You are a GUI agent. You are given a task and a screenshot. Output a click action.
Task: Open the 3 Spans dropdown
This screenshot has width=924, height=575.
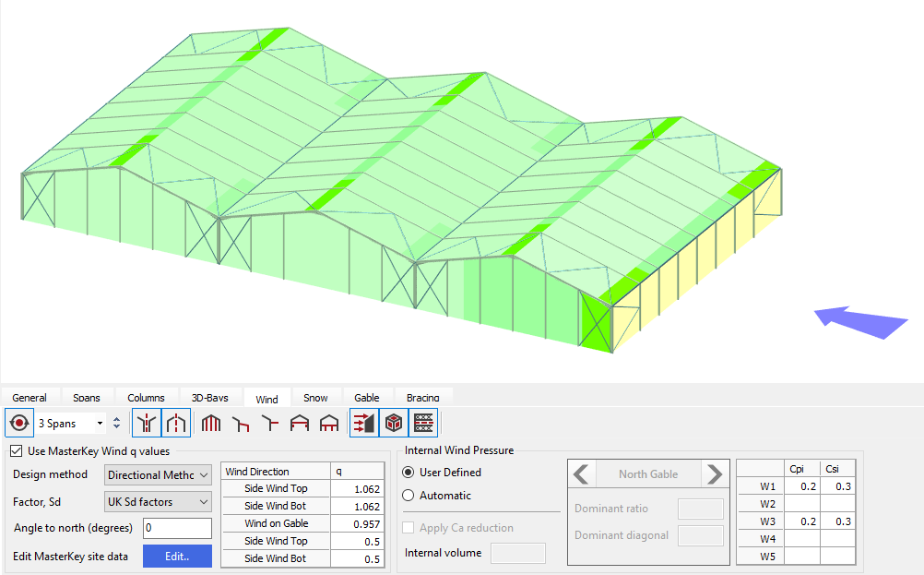(71, 423)
